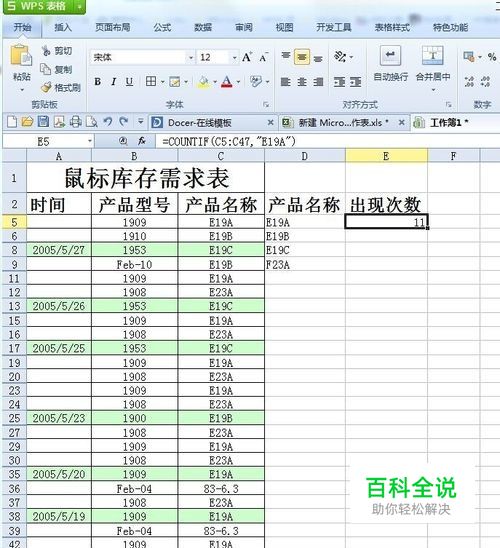This screenshot has width=500, height=548.
Task: Click the Cut scissors icon
Action: [46, 51]
